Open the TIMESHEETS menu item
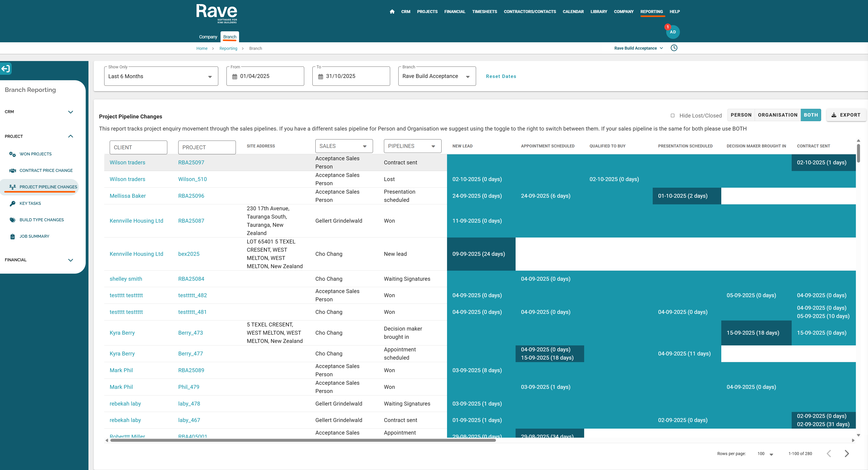The image size is (868, 470). [x=484, y=11]
